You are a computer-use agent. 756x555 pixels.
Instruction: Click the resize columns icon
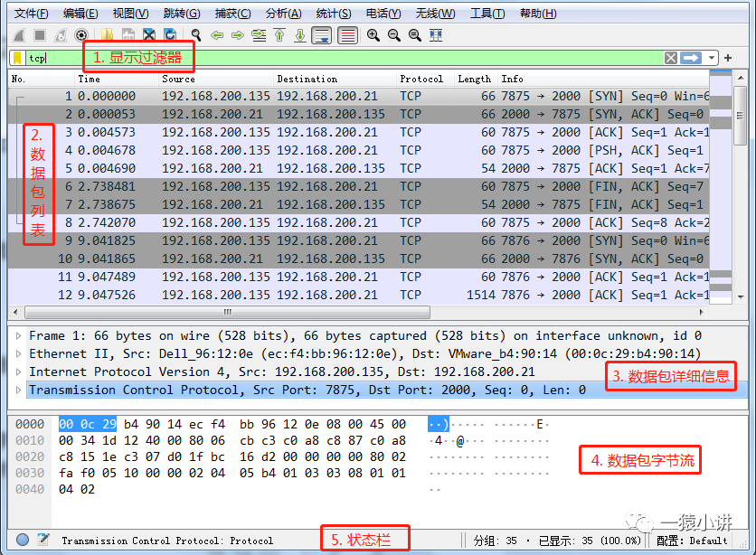click(436, 35)
